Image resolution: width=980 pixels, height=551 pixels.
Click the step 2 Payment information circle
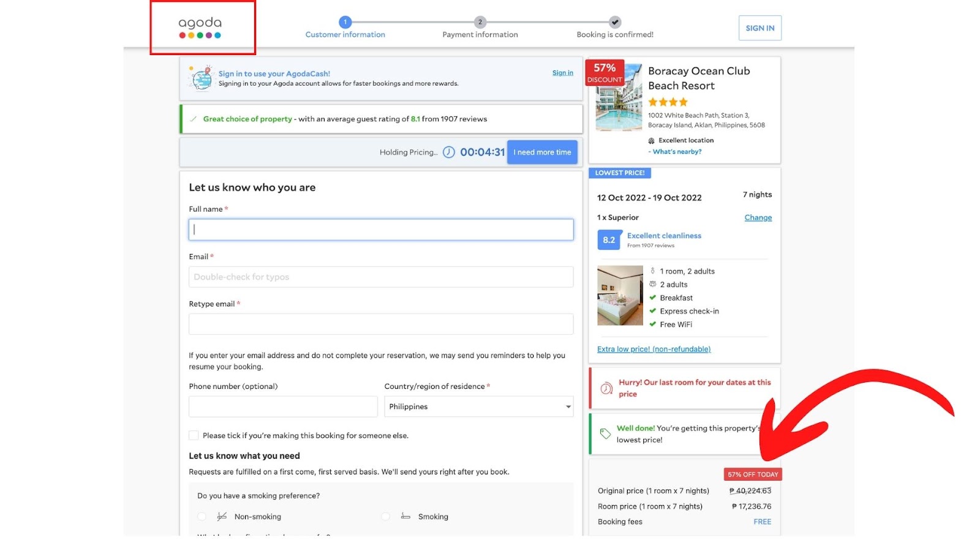(480, 22)
